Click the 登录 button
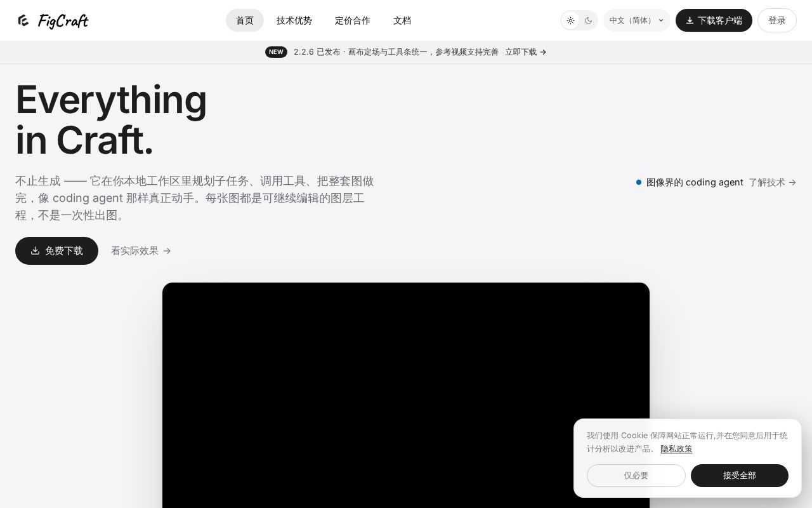The height and width of the screenshot is (508, 812). [777, 20]
